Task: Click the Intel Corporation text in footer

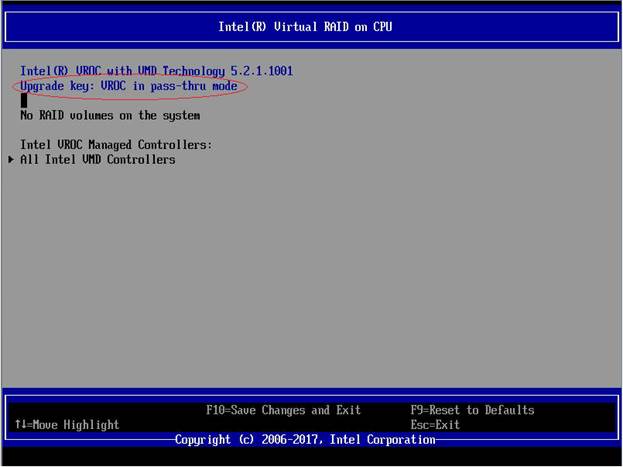Action: 383,440
